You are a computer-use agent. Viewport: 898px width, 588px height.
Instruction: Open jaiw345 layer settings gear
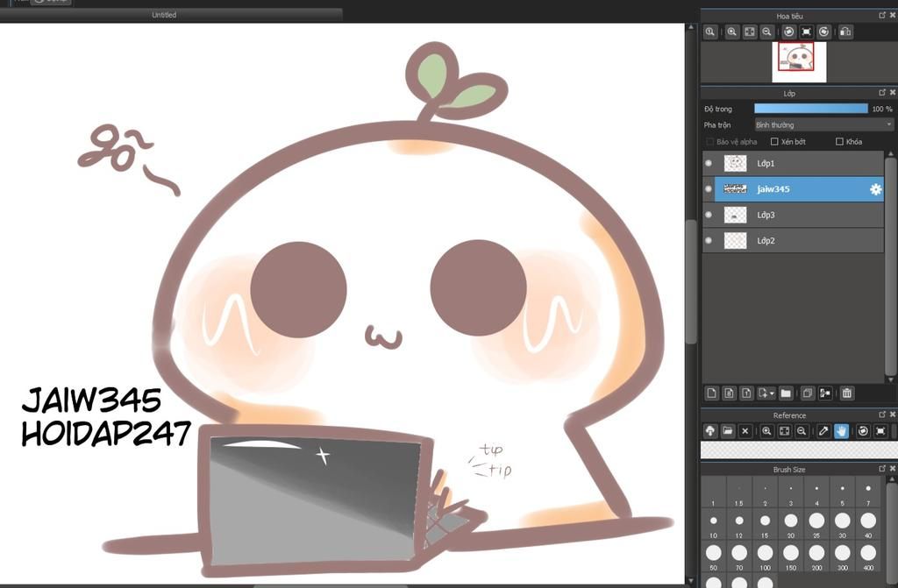pos(876,189)
